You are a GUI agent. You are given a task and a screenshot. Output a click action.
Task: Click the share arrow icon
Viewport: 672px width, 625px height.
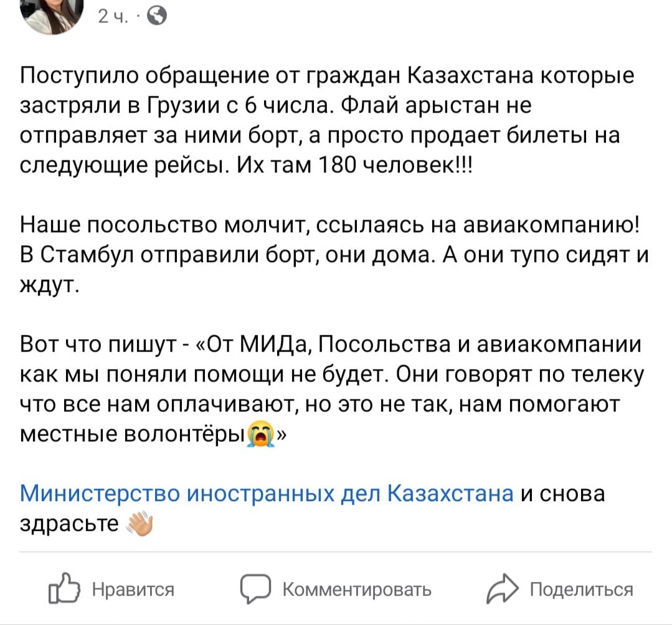tap(501, 589)
